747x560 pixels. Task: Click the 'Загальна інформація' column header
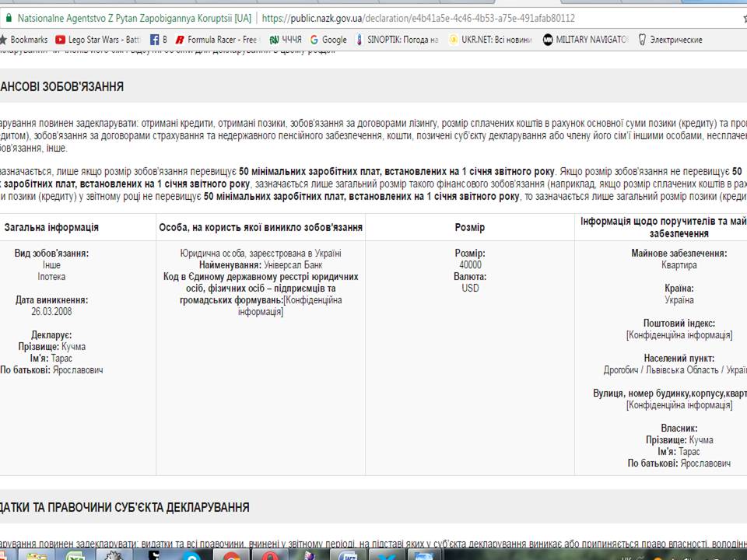pyautogui.click(x=51, y=227)
